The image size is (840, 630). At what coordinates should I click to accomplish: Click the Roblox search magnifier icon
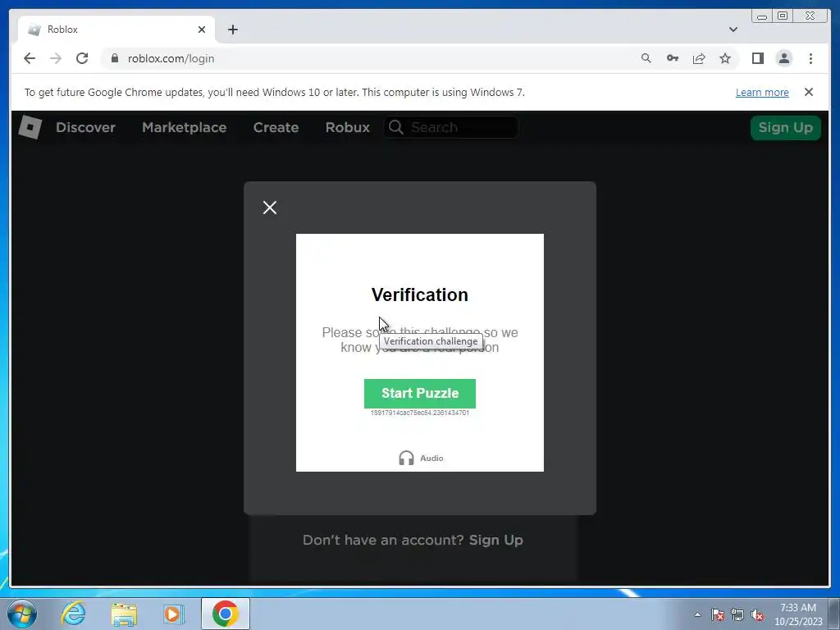pyautogui.click(x=396, y=127)
